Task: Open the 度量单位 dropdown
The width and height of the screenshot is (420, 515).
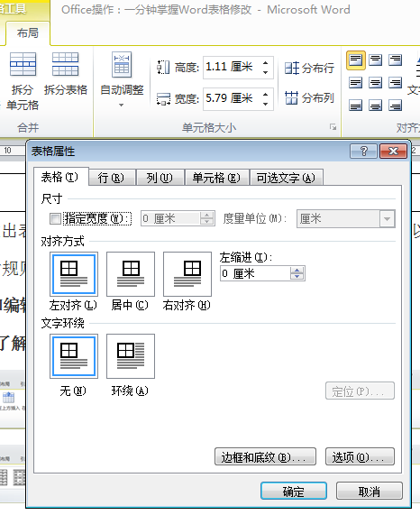Action: click(388, 219)
